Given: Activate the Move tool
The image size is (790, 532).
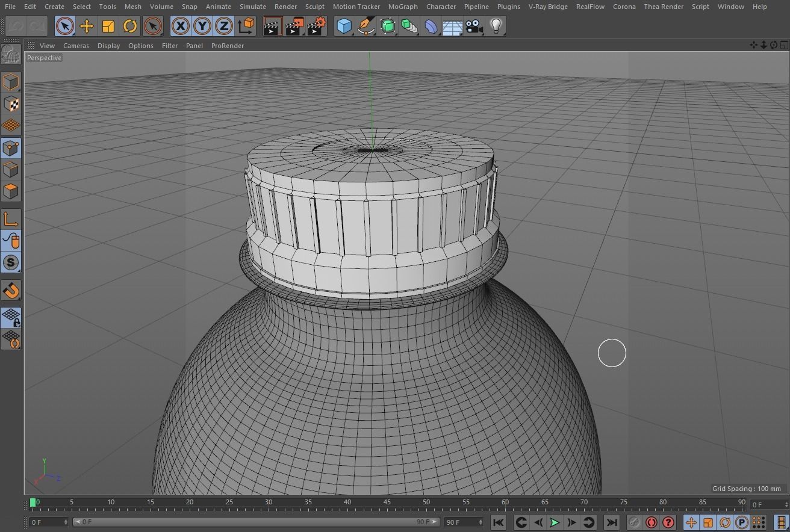Looking at the screenshot, I should tap(87, 26).
